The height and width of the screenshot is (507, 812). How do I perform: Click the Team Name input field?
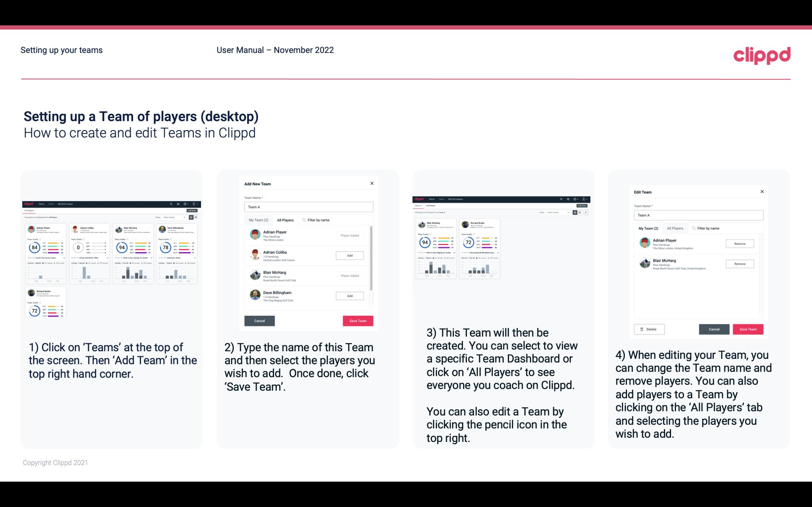[309, 206]
